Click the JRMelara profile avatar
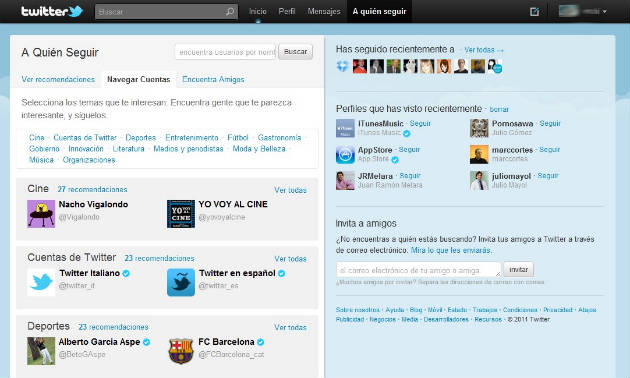Image resolution: width=630 pixels, height=378 pixels. tap(345, 180)
